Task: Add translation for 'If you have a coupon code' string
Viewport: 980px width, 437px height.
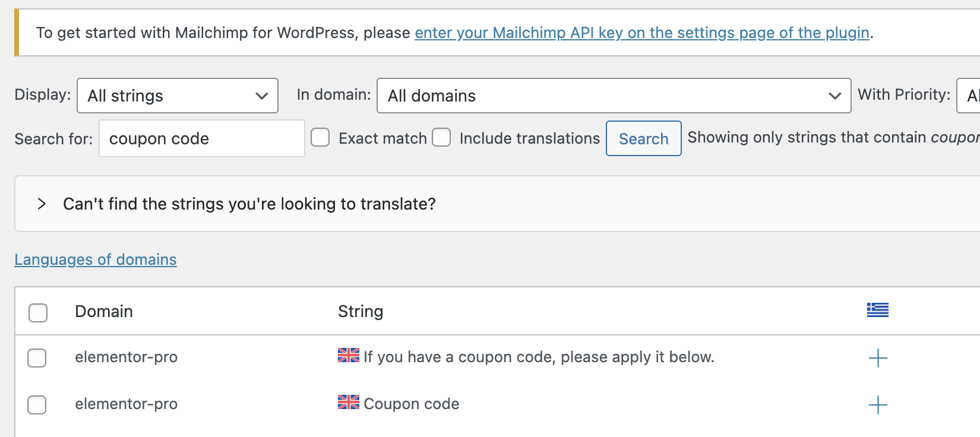Action: (878, 358)
